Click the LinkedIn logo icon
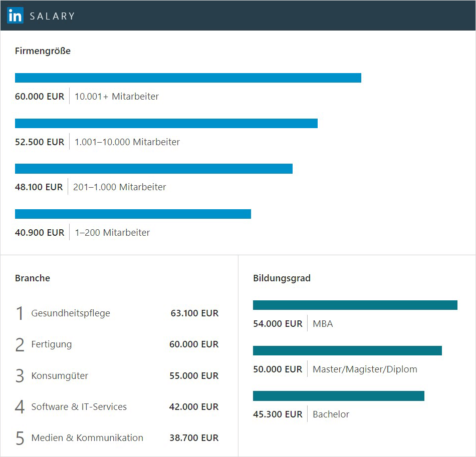This screenshot has height=457, width=476. [16, 16]
